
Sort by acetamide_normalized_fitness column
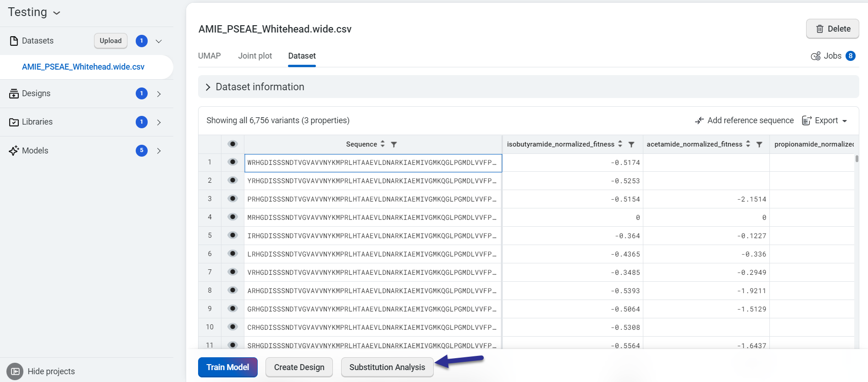(x=748, y=144)
